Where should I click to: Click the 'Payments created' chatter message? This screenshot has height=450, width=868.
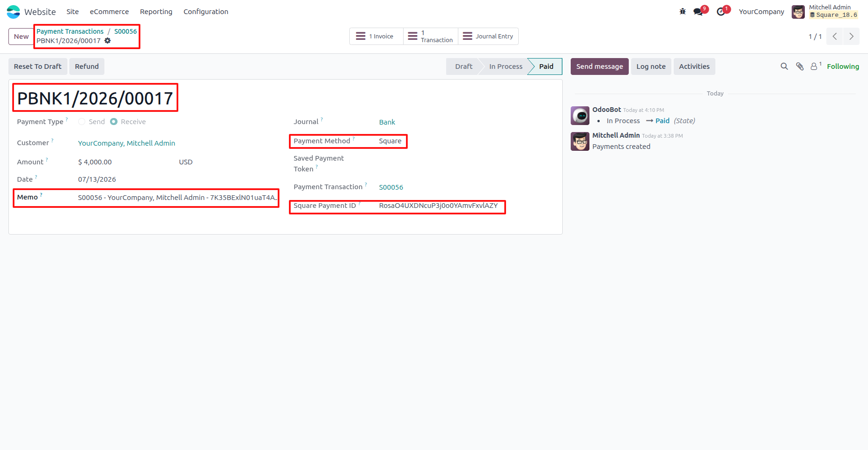(x=621, y=147)
